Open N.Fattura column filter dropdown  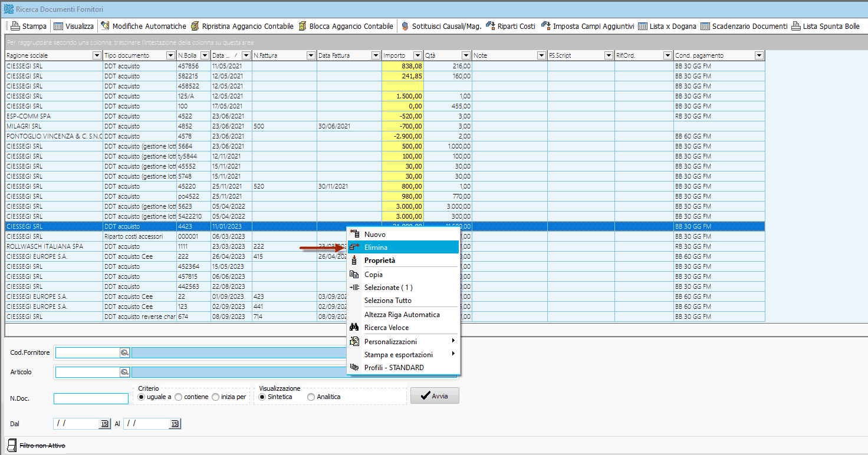click(x=311, y=55)
